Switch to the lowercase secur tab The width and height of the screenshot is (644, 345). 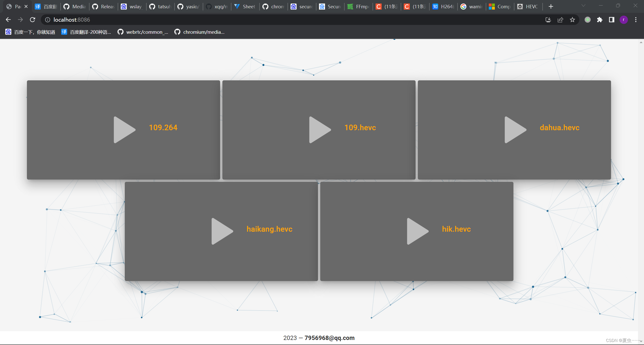point(302,7)
